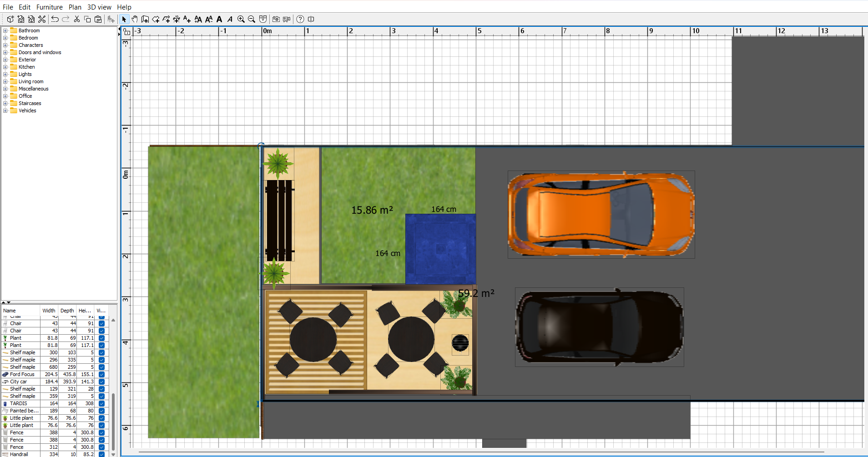Select the Create rooms tool
868x457 pixels.
156,19
